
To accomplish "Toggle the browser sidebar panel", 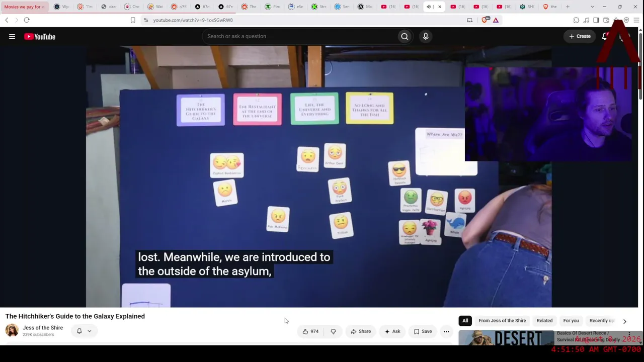I will (596, 20).
